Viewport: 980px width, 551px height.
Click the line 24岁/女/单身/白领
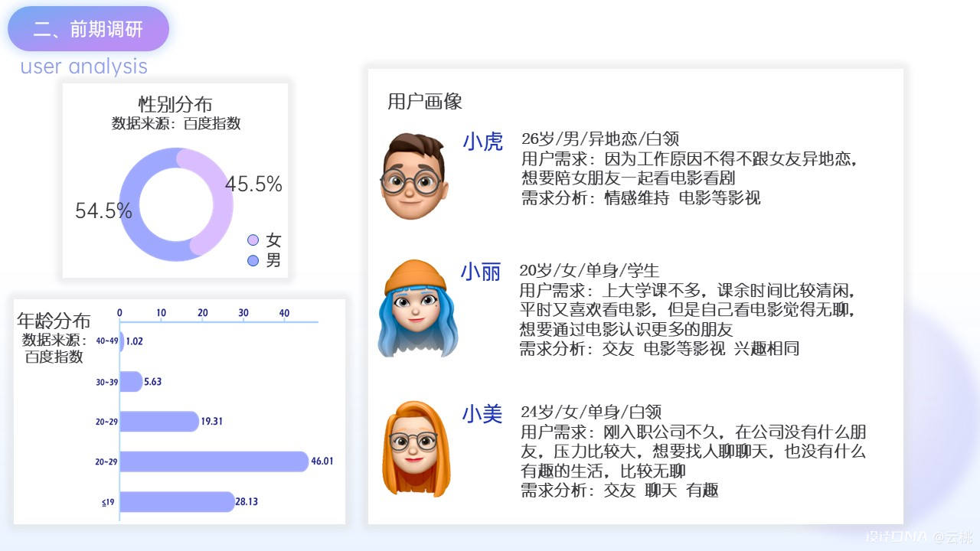[591, 412]
